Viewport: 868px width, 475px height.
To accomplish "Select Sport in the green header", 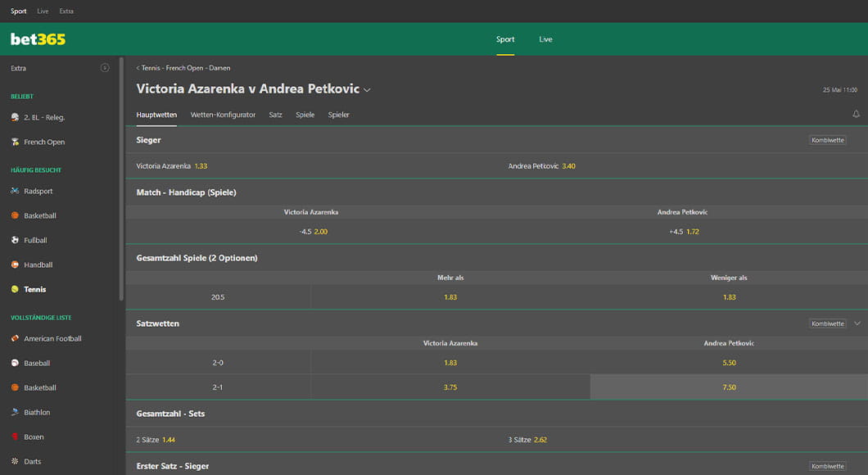I will (x=505, y=39).
